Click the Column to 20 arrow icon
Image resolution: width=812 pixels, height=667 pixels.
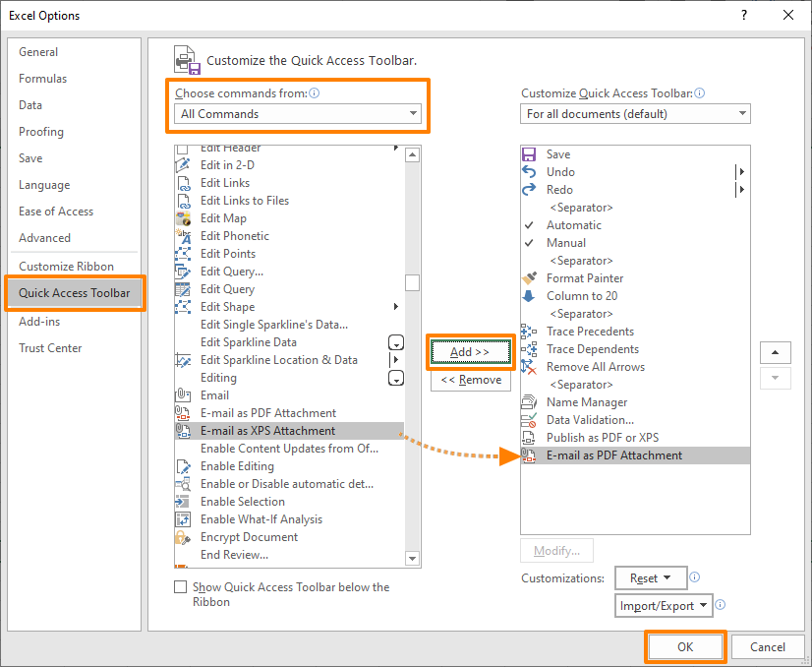(529, 296)
